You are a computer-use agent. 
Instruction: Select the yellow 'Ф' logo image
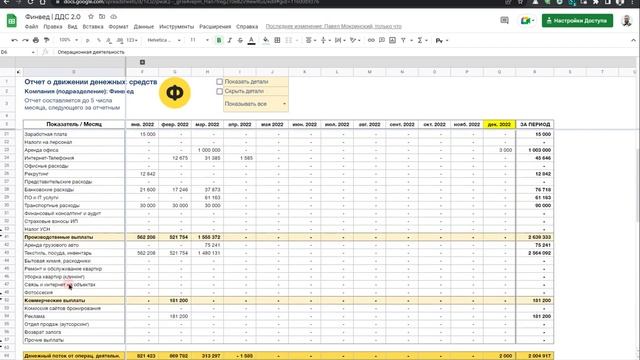coord(175,93)
